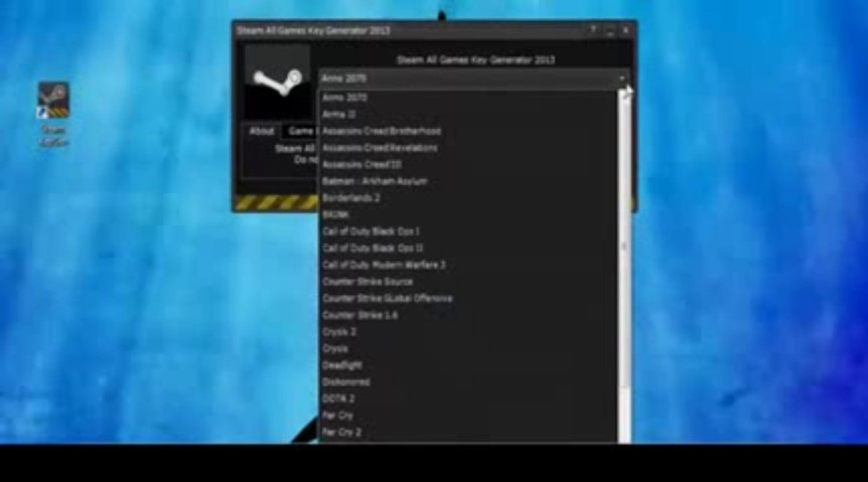Select Assassins Creed Revelations entry
868x482 pixels.
(x=467, y=148)
